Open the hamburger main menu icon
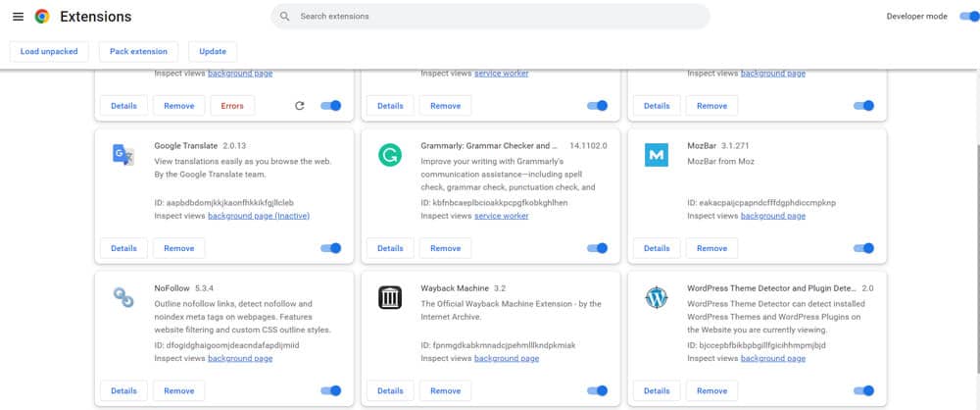The height and width of the screenshot is (410, 980). [18, 17]
